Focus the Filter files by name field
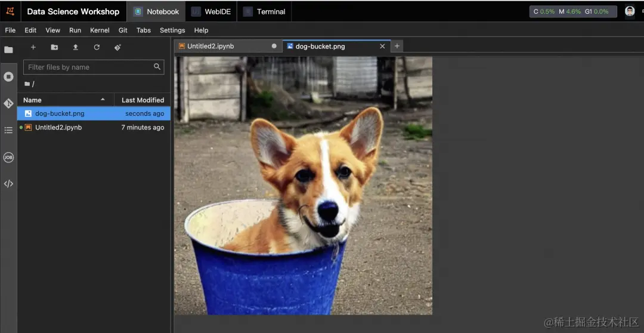 pos(94,67)
